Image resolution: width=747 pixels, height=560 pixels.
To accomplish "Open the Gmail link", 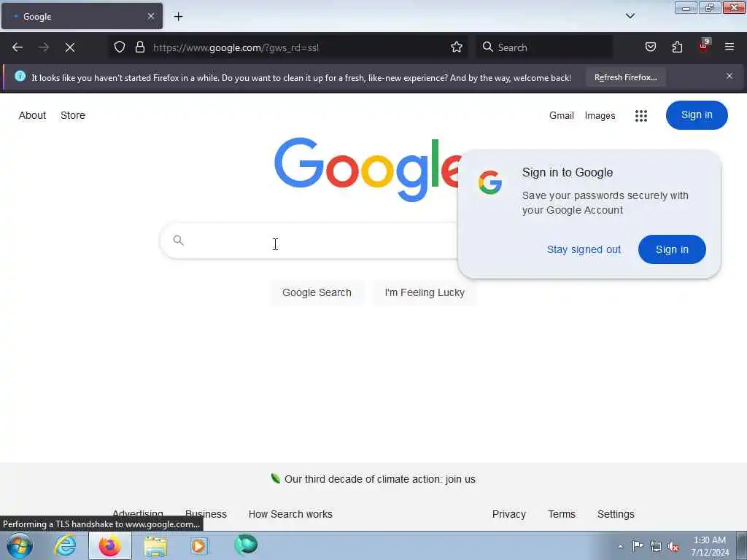I will click(x=561, y=116).
